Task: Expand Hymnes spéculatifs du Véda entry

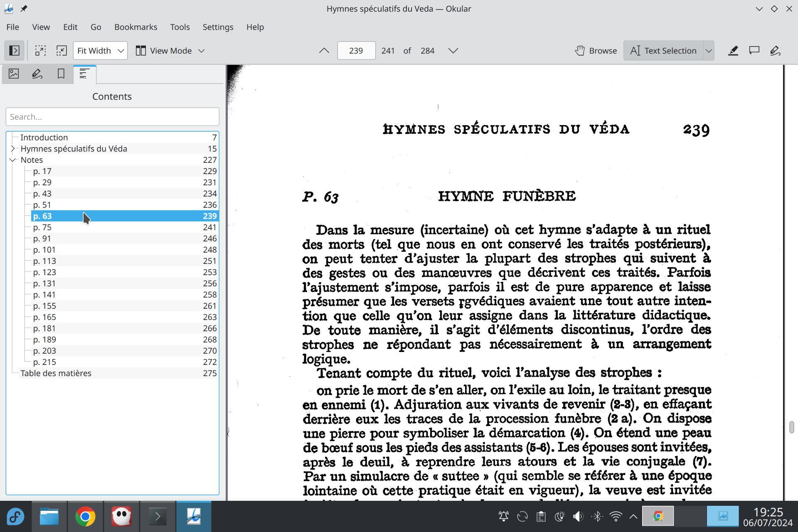Action: [13, 148]
